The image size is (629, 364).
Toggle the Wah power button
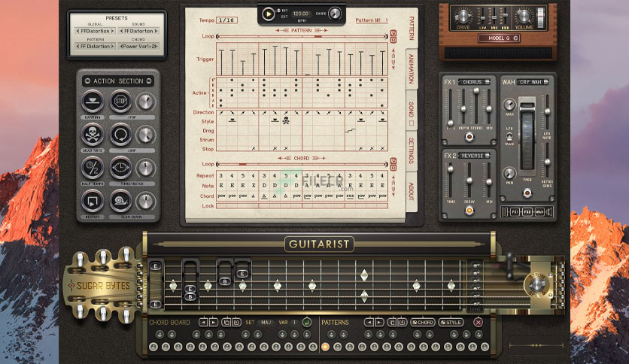point(527,193)
